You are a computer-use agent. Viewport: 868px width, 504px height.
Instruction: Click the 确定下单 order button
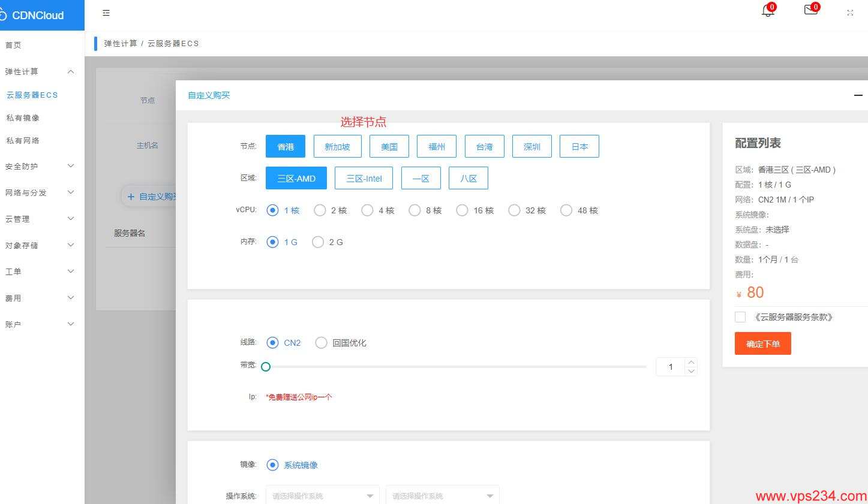click(763, 343)
